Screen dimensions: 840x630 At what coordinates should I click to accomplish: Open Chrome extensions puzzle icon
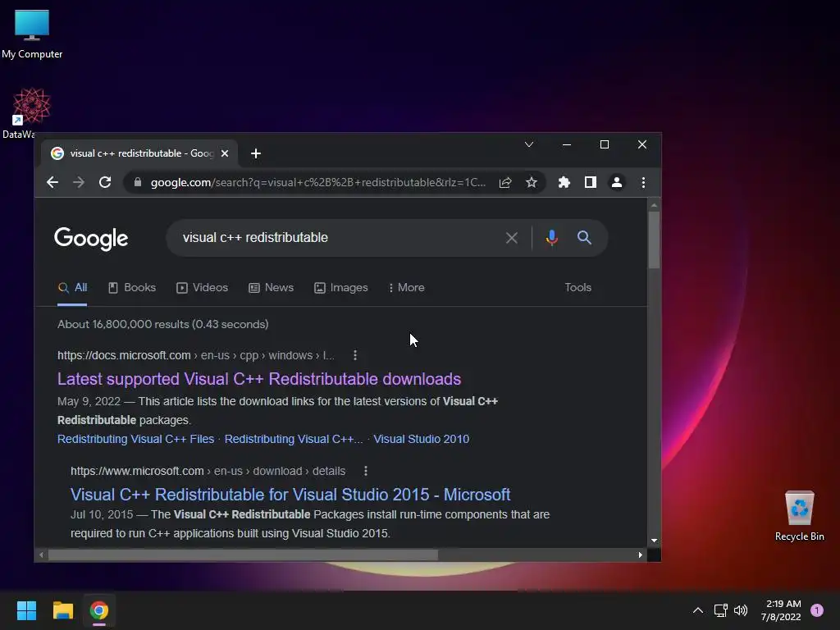coord(564,183)
